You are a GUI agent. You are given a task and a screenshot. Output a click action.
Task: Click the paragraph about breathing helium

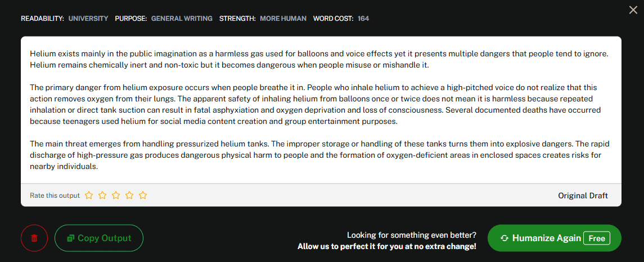tap(319, 104)
